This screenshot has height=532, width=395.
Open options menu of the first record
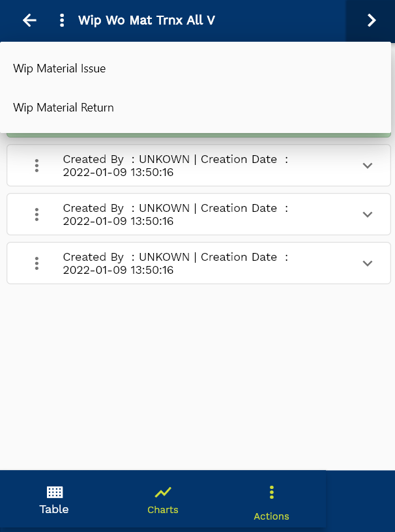tap(37, 166)
